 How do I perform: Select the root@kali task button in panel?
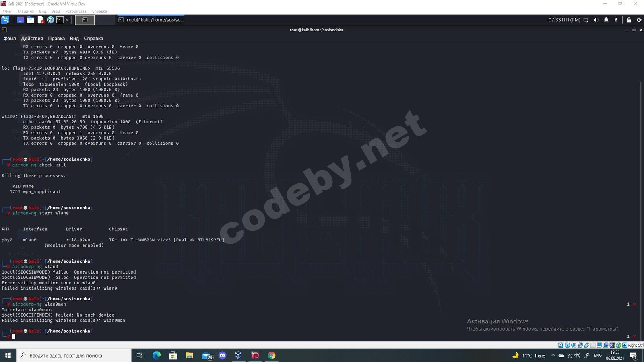coord(151,20)
